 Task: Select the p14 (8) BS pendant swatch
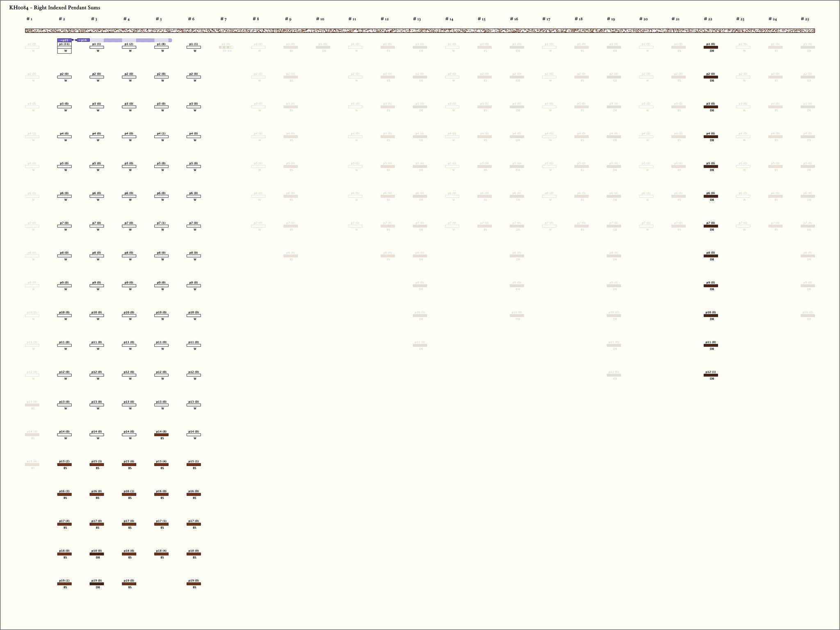[x=161, y=434]
